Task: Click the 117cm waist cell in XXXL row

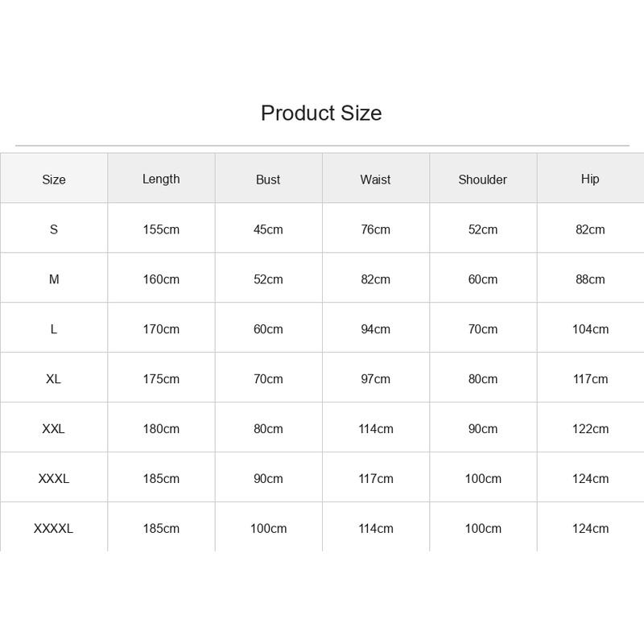Action: 375,478
